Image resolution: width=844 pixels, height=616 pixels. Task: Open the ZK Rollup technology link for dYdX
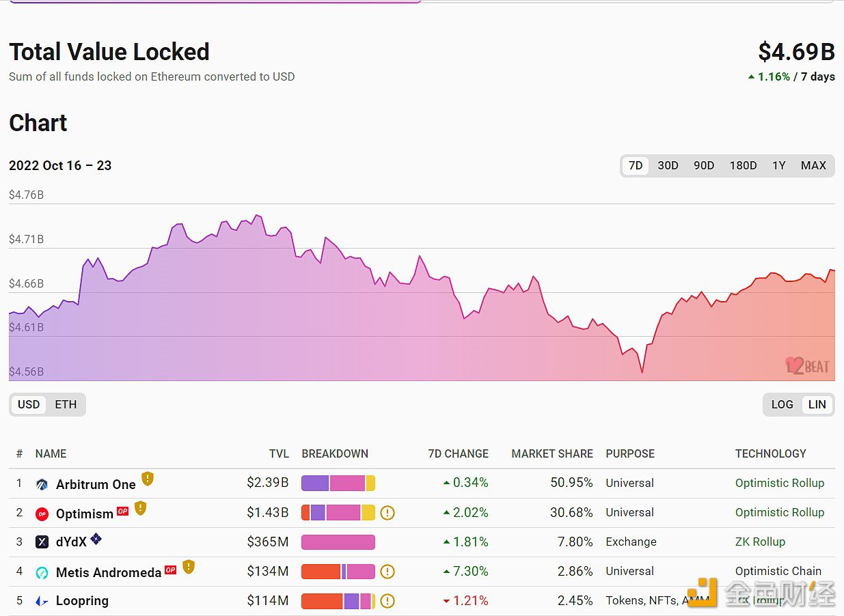(760, 542)
